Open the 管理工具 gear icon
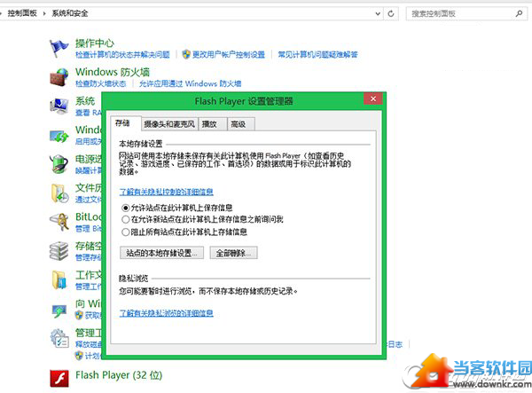 [x=59, y=338]
